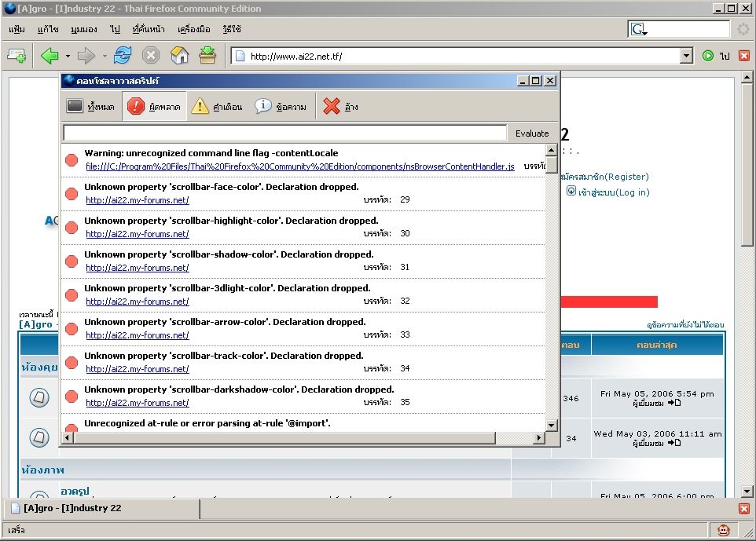Click latest post icon for May 03 entry

tap(674, 443)
